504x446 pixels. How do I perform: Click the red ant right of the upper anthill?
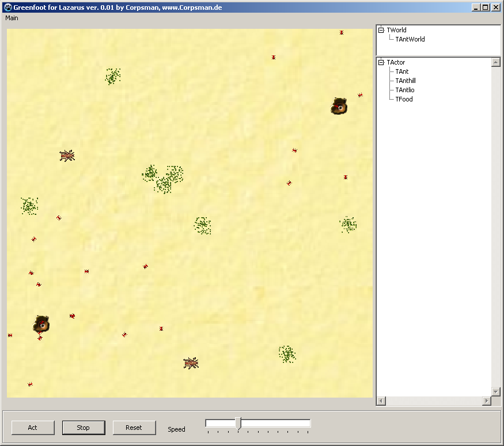click(x=361, y=95)
